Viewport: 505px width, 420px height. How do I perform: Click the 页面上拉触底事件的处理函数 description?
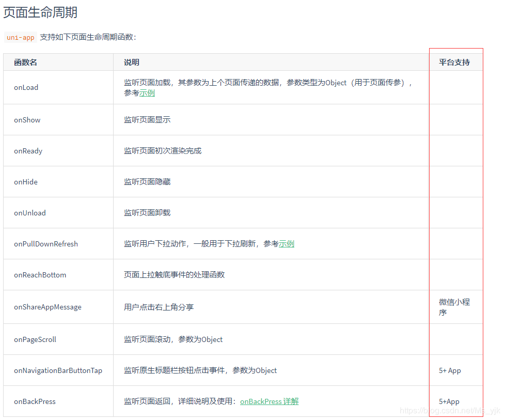pos(174,275)
